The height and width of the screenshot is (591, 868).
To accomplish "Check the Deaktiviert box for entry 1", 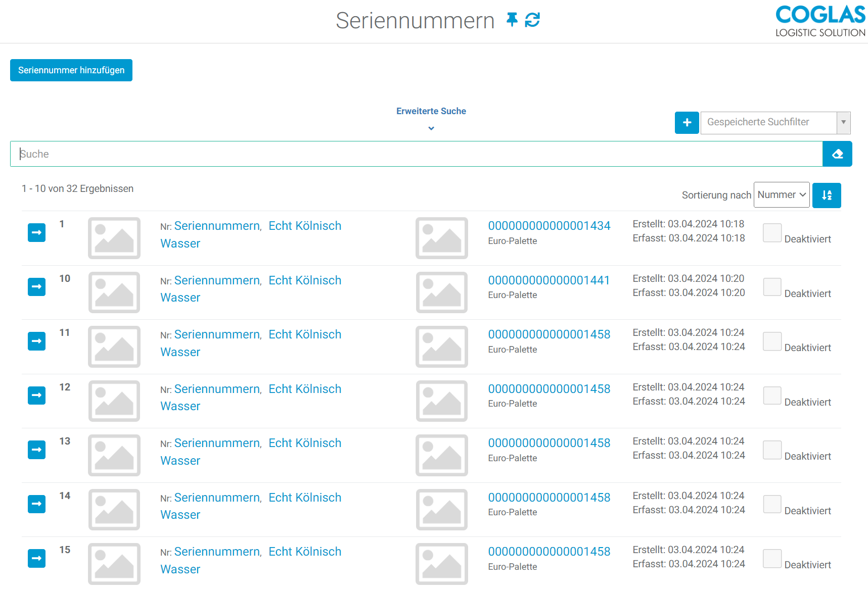I will (x=772, y=233).
